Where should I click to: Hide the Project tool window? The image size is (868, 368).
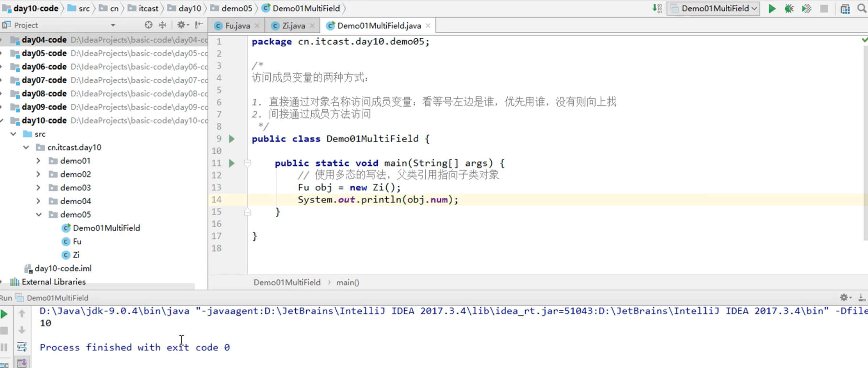[199, 25]
